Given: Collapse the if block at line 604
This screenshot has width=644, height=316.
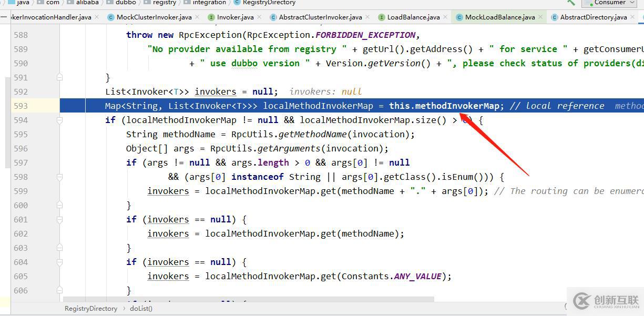Looking at the screenshot, I should pyautogui.click(x=59, y=262).
